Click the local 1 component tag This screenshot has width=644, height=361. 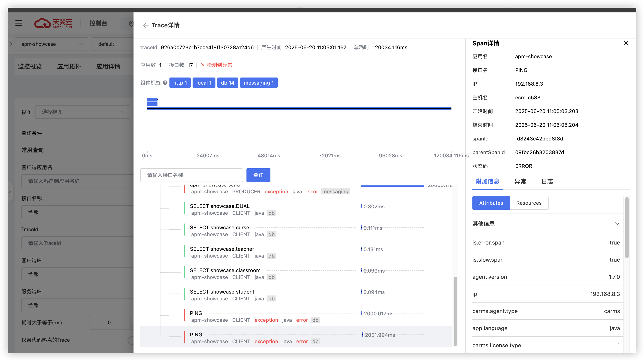tap(204, 83)
